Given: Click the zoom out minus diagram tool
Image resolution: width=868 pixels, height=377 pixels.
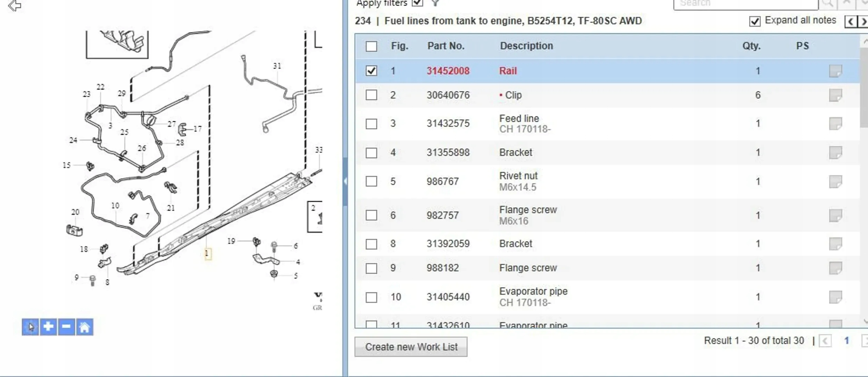Looking at the screenshot, I should coord(66,327).
